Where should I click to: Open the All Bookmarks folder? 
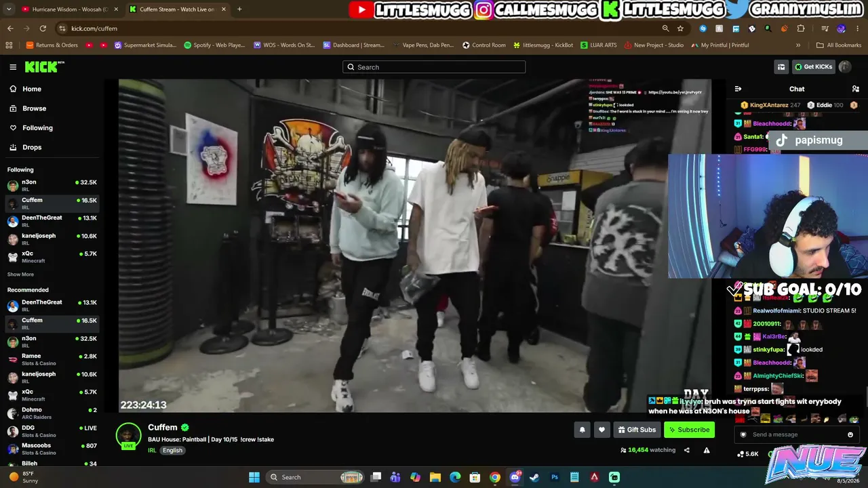point(839,45)
